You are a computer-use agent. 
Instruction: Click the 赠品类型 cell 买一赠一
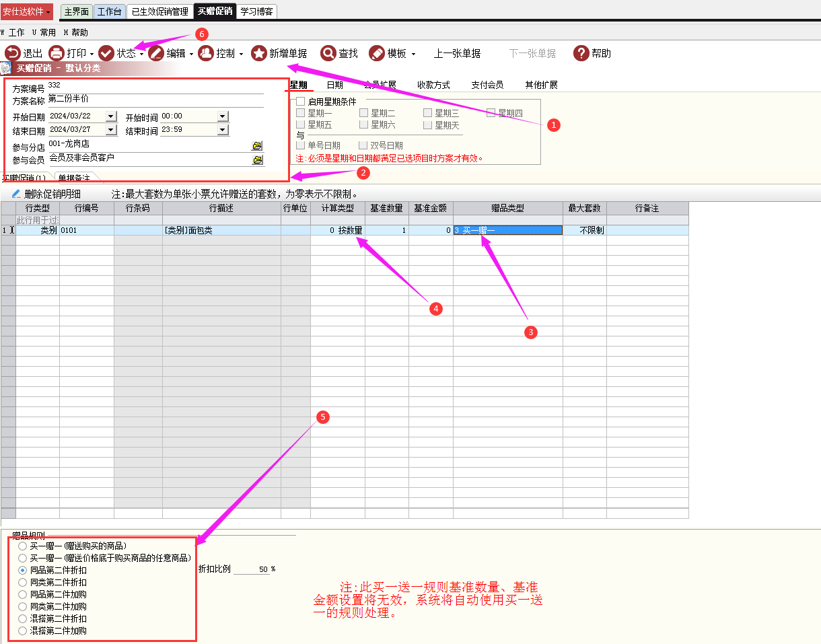point(508,230)
